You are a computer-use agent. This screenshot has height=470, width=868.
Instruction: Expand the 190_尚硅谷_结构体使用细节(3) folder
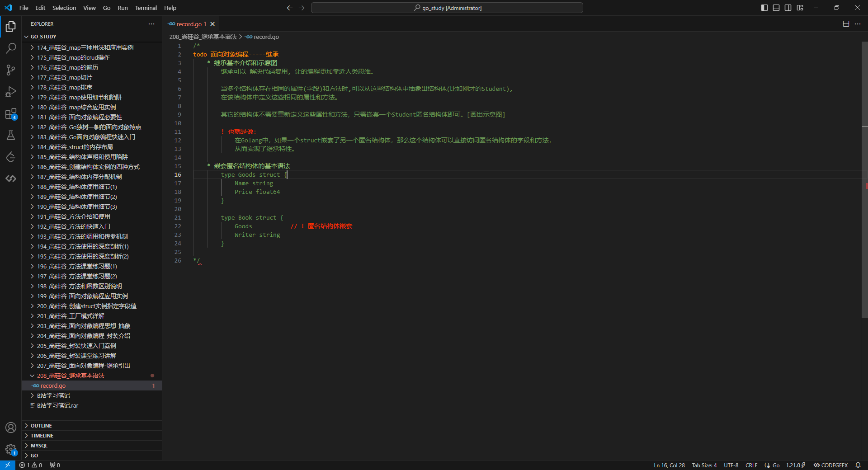pyautogui.click(x=92, y=207)
